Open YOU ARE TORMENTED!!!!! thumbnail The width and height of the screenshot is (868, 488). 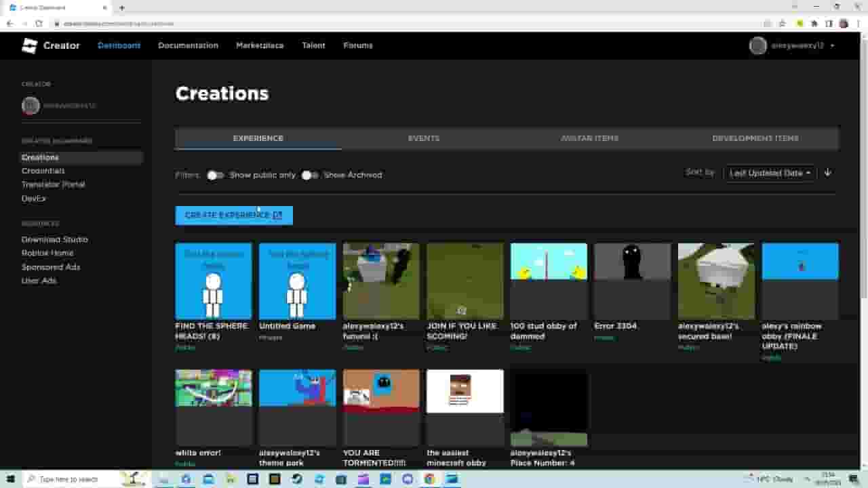(x=381, y=407)
